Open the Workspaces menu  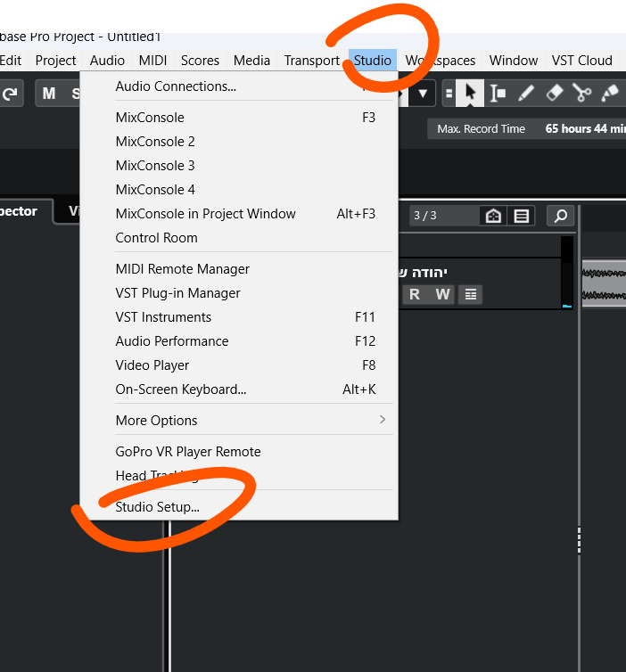[x=441, y=61]
